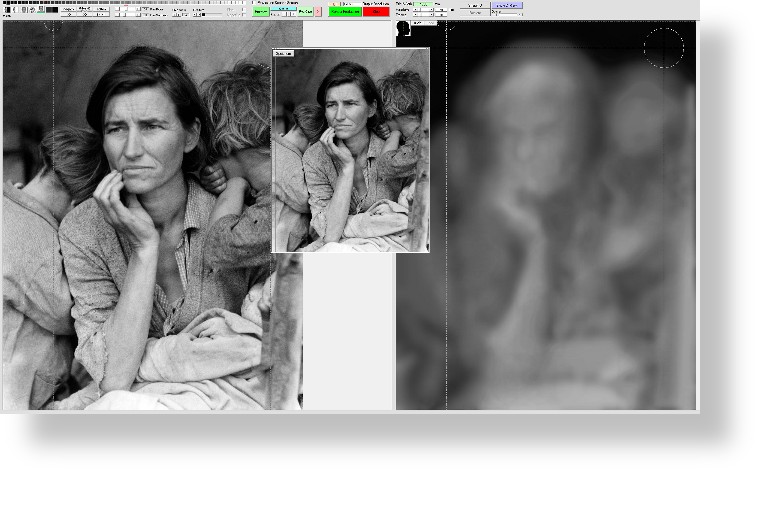Select the small floating photo preview window
The image size is (781, 517).
pyautogui.click(x=351, y=152)
